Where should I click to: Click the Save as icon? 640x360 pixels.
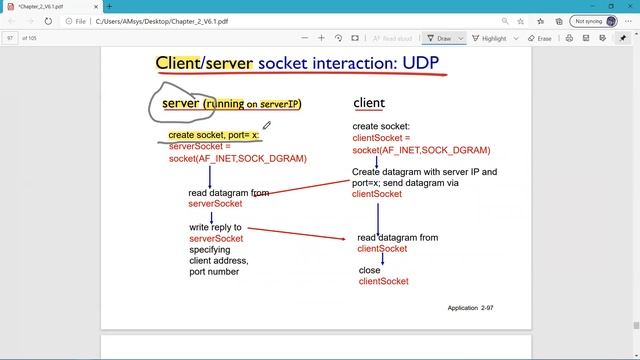602,38
